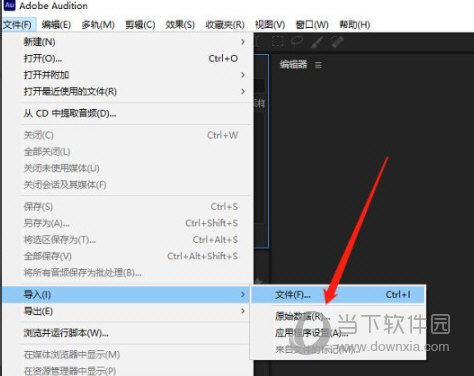Viewport: 474px width, 376px height.
Task: Click the 关闭会话及其媒体(F) menu entry
Action: (127, 184)
